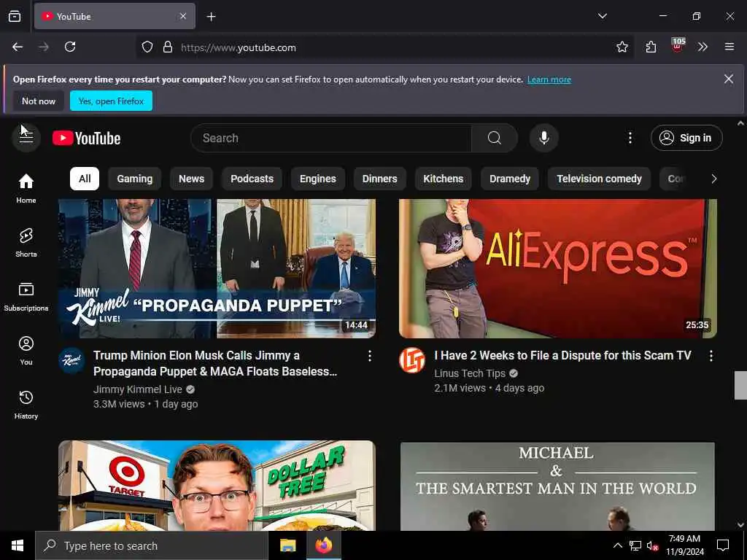Open a new browser tab
The height and width of the screenshot is (560, 747).
pyautogui.click(x=211, y=17)
